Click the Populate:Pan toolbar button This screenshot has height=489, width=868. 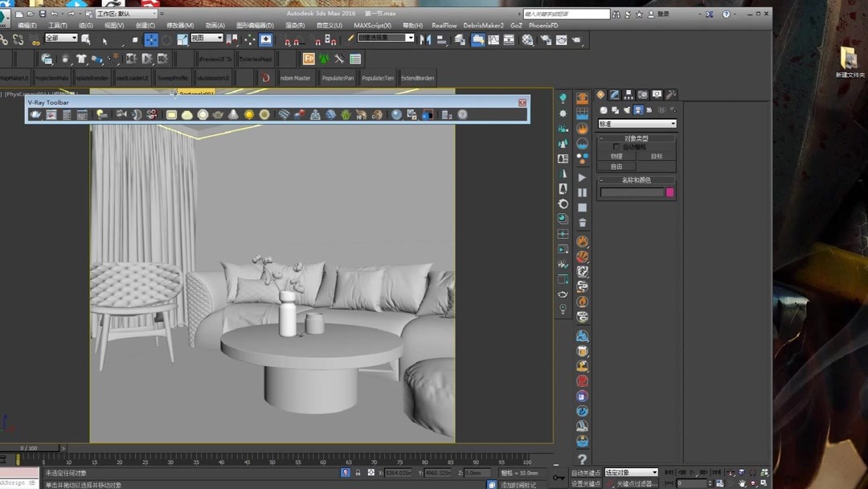(337, 77)
